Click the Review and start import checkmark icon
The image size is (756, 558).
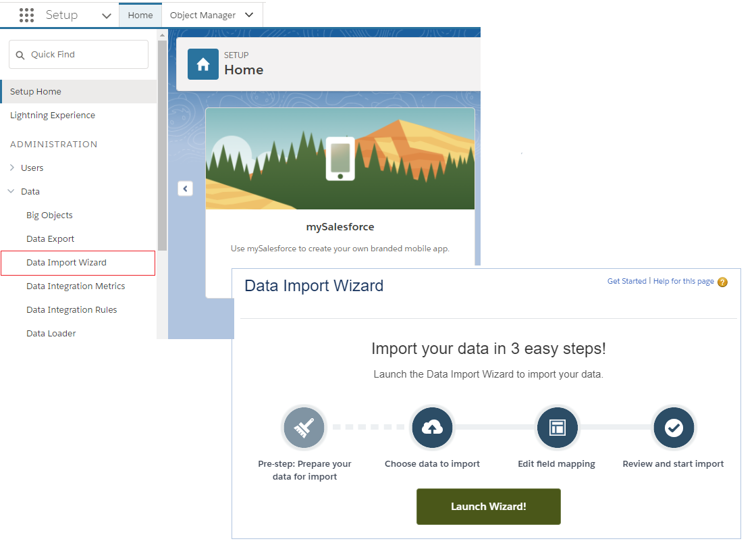[674, 427]
